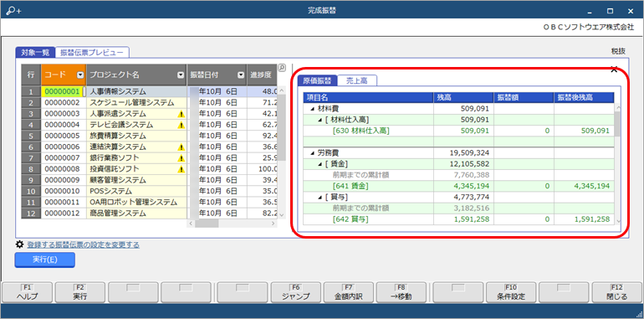Click the 振替後残高 column header

(584, 97)
